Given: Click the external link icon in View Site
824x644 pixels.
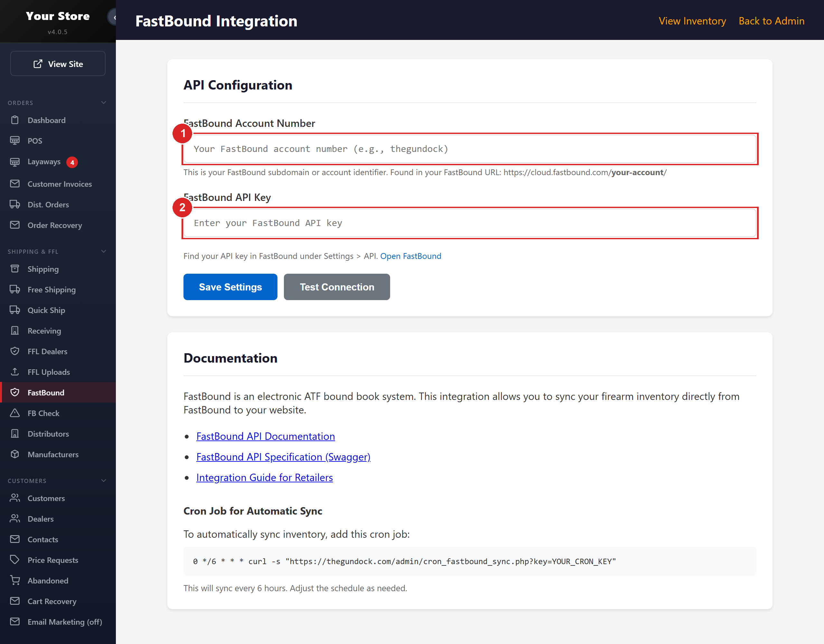Looking at the screenshot, I should [x=38, y=64].
